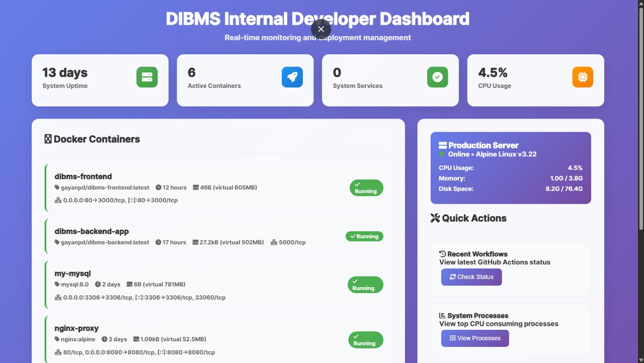644x363 pixels.
Task: Select the dibms-frontend container name
Action: tap(83, 176)
